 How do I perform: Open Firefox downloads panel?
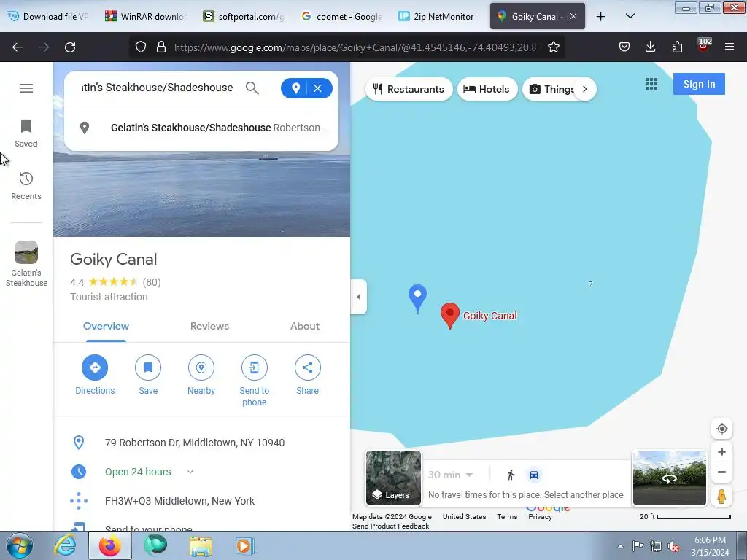point(650,47)
